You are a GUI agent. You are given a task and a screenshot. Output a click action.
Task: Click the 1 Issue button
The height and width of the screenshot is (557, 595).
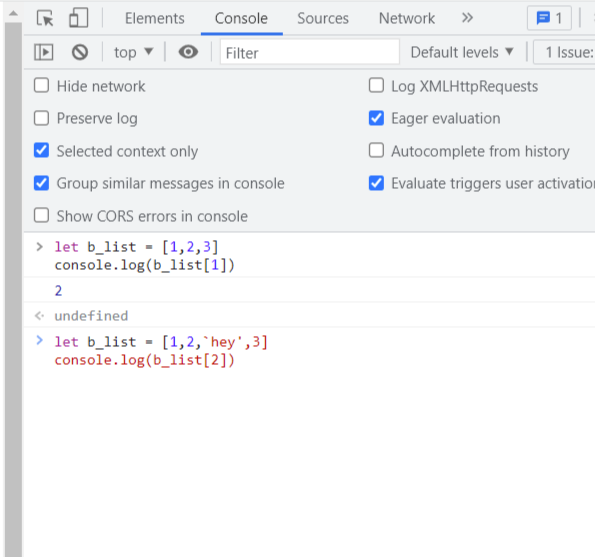(x=564, y=52)
